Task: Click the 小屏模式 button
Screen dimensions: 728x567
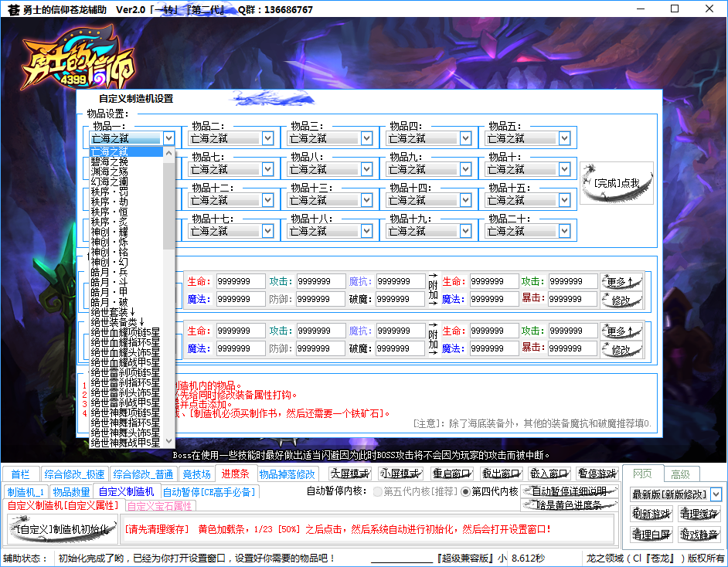Action: point(400,474)
